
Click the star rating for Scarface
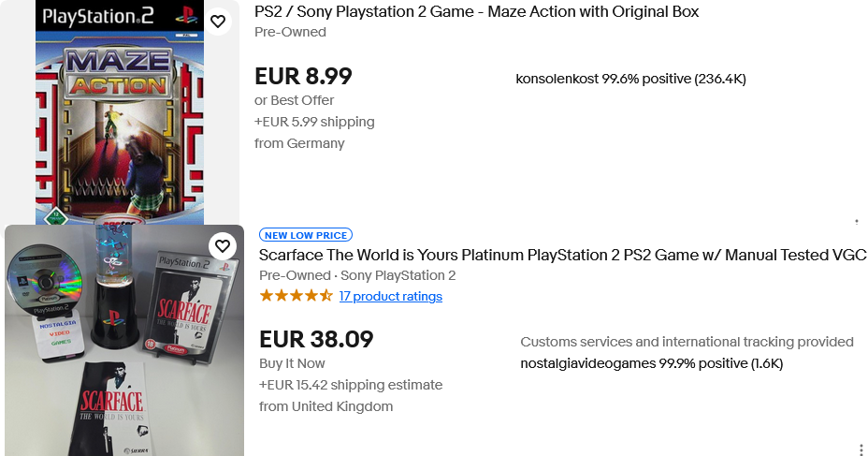point(296,296)
